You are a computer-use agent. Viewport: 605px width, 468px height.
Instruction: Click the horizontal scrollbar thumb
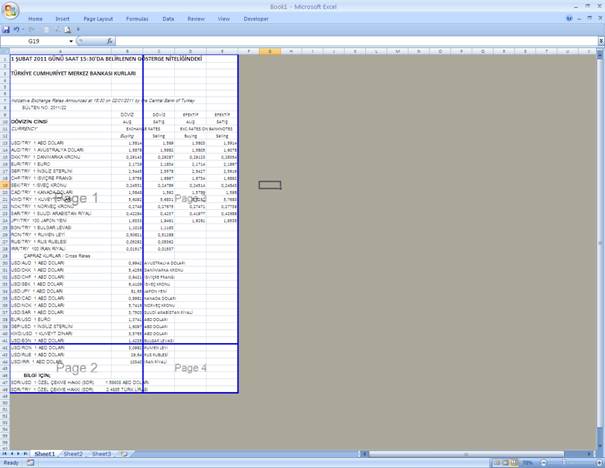466,454
